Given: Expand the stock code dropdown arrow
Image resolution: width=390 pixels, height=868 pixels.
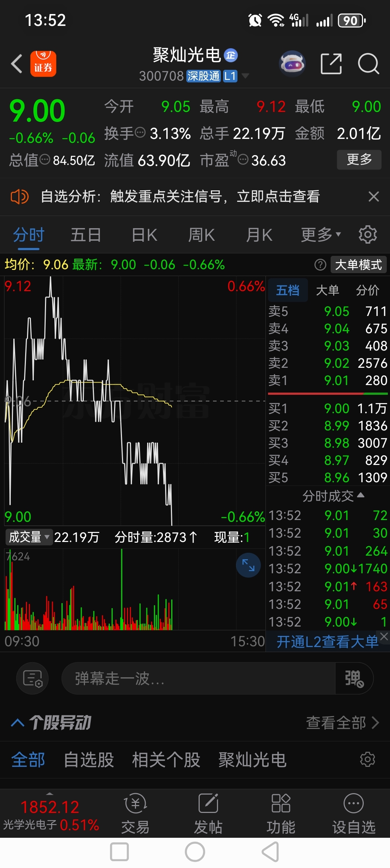Looking at the screenshot, I should pos(245,76).
